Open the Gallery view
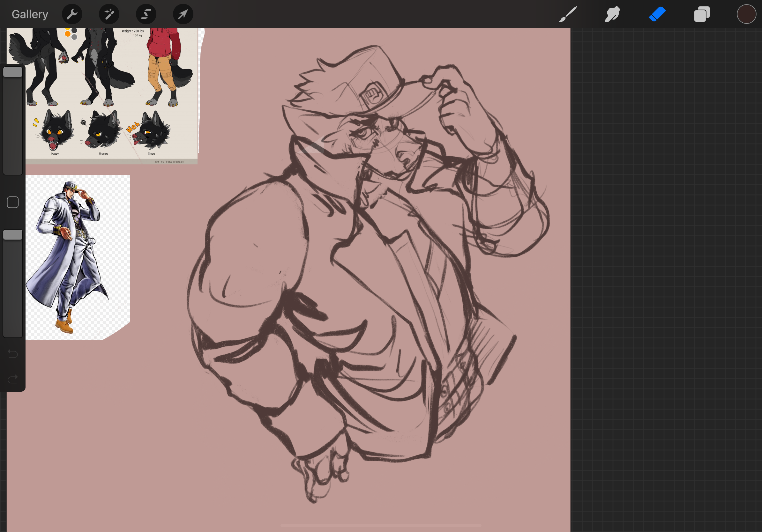The height and width of the screenshot is (532, 762). [30, 14]
